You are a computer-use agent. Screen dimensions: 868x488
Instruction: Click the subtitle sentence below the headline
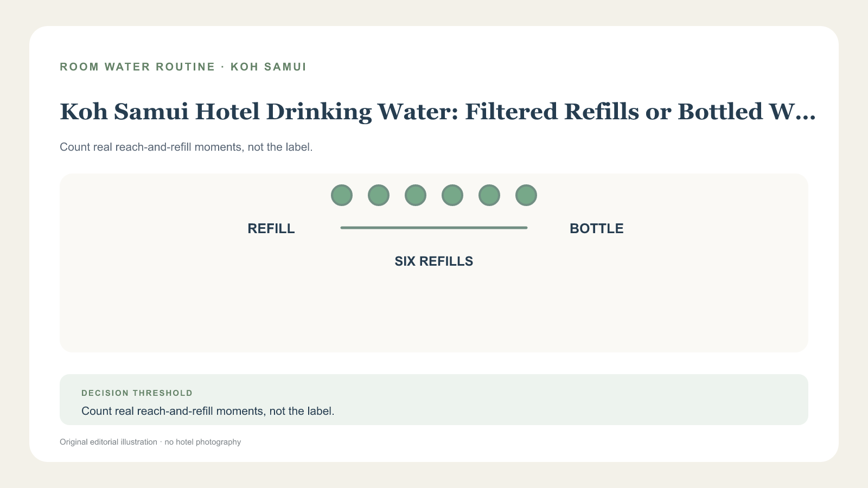pos(186,147)
